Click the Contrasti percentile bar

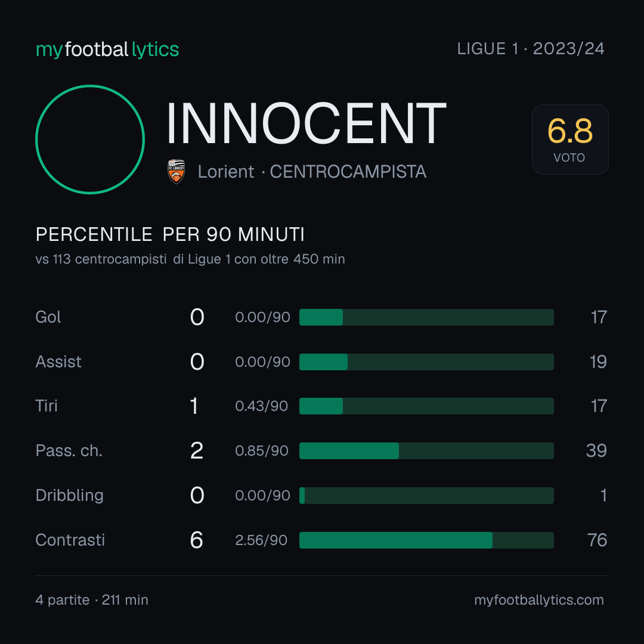click(426, 540)
